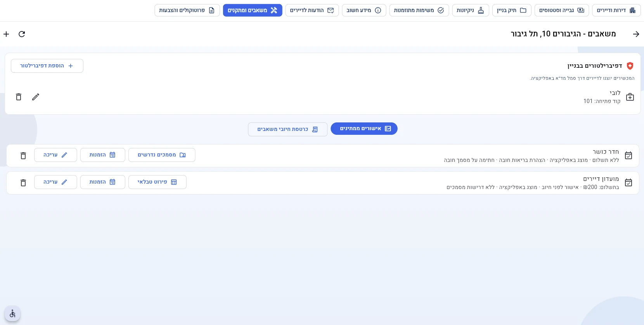
Task: Click the חדר כושר resource title
Action: (606, 152)
